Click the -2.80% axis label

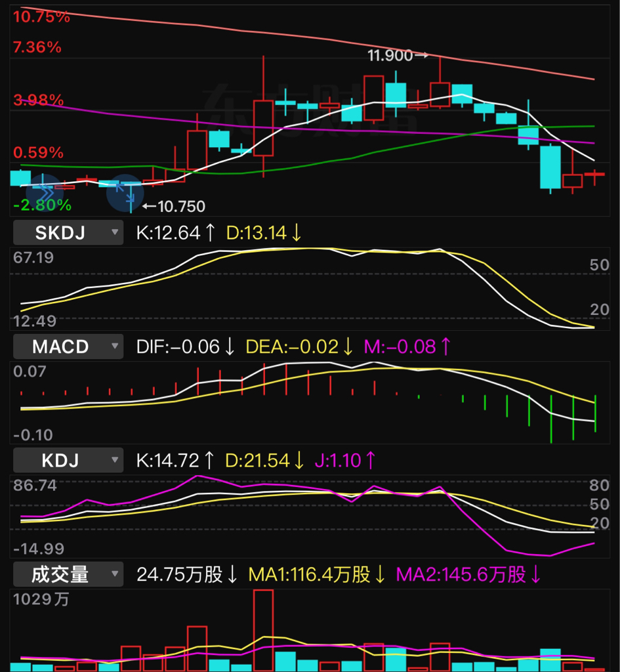click(42, 205)
